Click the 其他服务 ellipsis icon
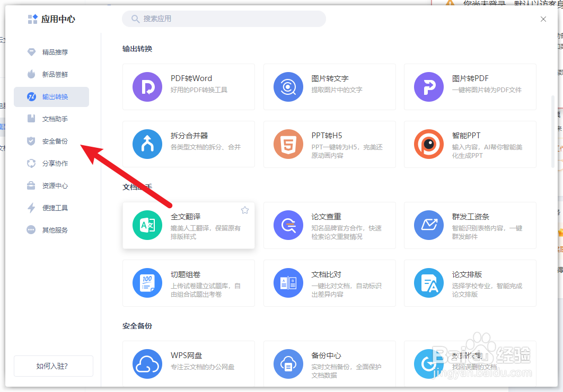 31,230
